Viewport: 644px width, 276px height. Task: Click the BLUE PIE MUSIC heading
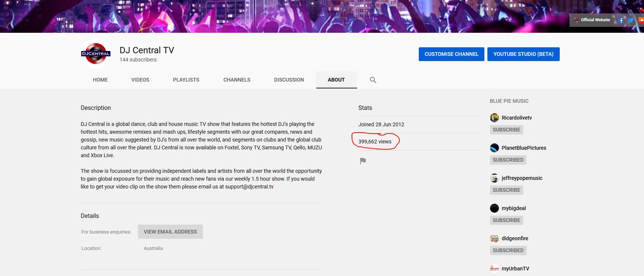(x=509, y=101)
